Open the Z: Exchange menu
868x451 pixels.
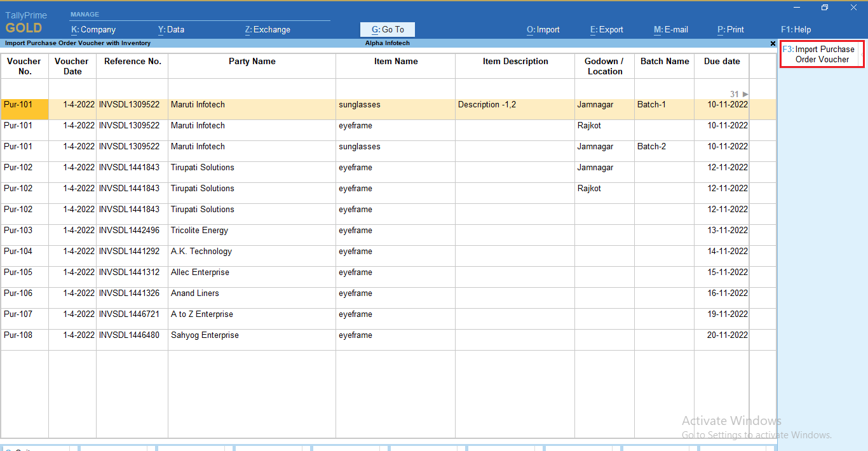tap(267, 29)
